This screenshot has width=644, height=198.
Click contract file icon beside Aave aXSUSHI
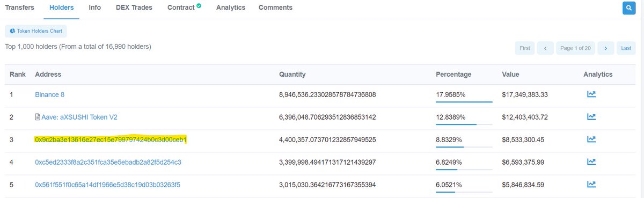[38, 117]
